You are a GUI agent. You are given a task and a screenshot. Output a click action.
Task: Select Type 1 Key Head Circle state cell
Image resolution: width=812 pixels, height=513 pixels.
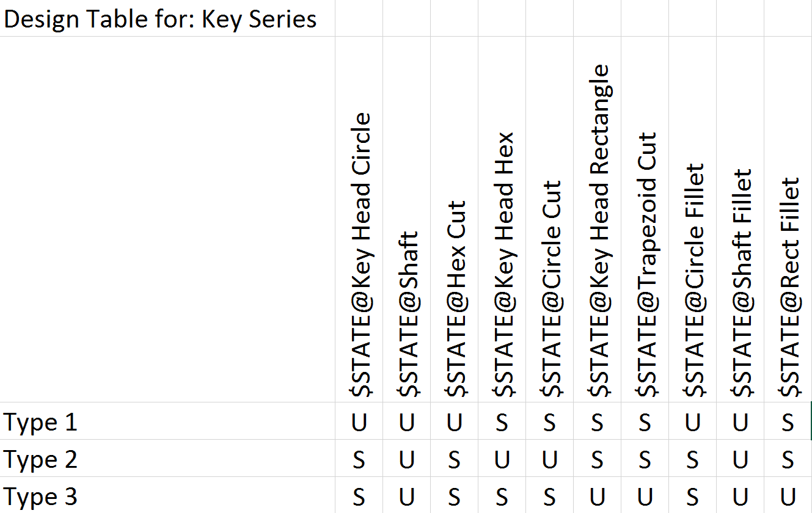point(359,421)
